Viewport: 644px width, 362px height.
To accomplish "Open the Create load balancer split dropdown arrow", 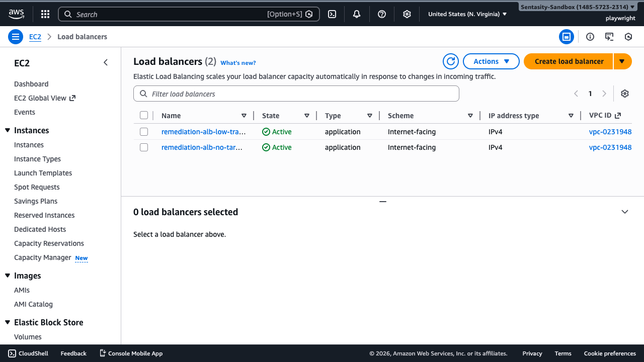I will click(622, 61).
